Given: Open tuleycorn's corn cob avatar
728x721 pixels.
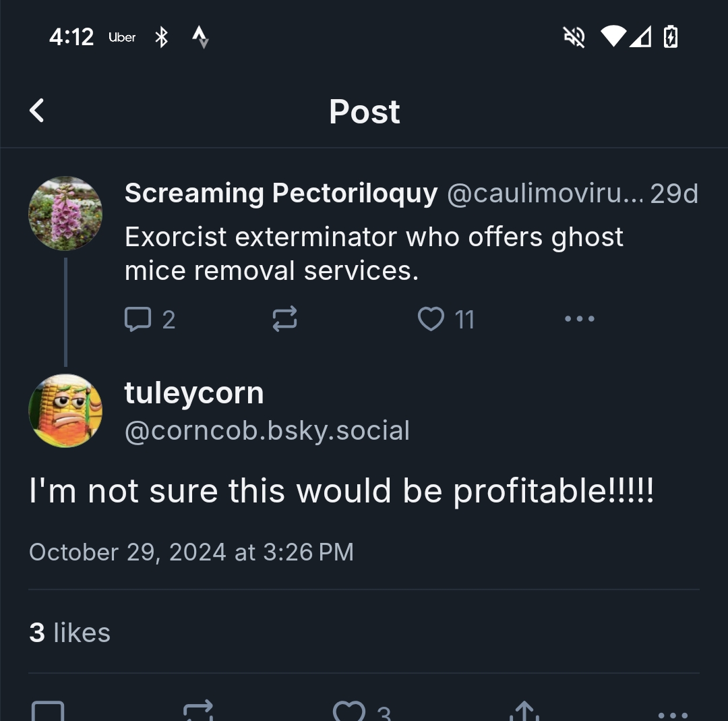Looking at the screenshot, I should coord(65,411).
